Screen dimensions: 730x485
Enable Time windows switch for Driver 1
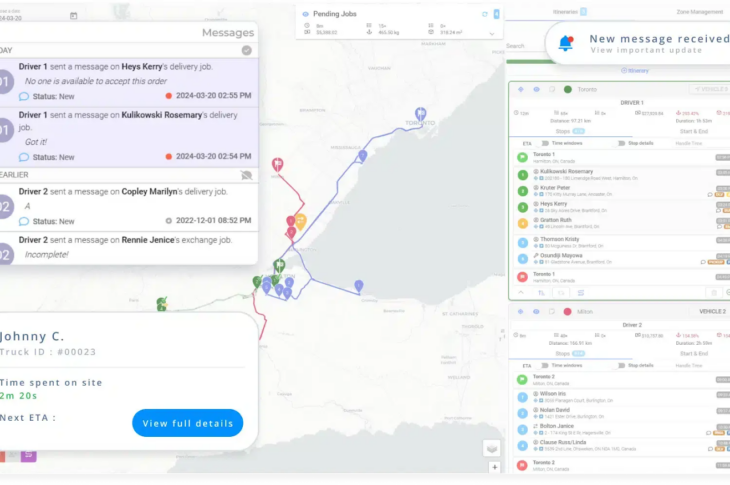tap(545, 143)
